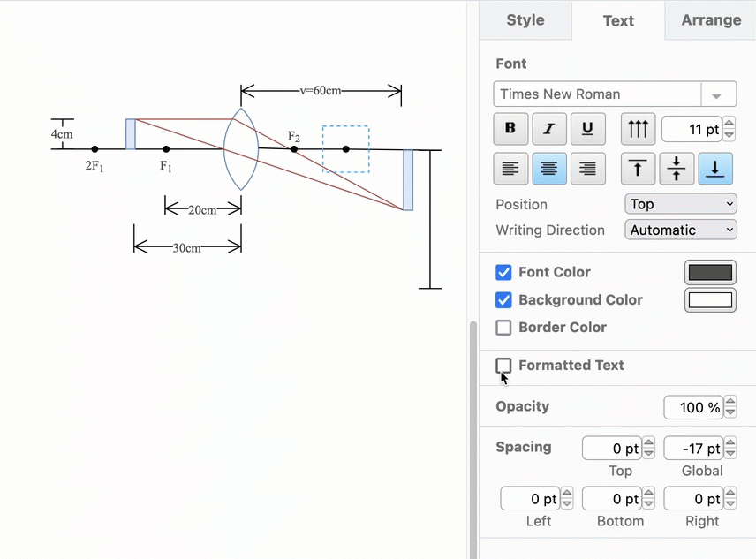The height and width of the screenshot is (559, 756).
Task: Change the Position from Top
Action: (680, 204)
